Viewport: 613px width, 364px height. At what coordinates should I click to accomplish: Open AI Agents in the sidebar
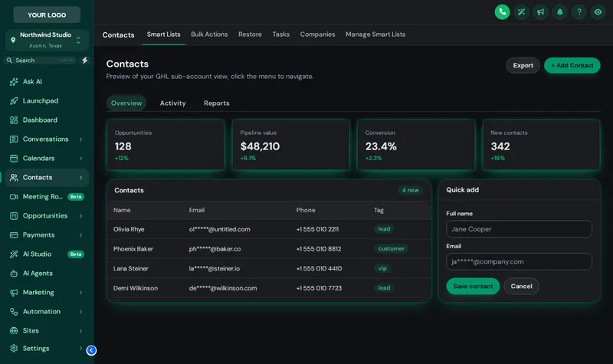47,273
